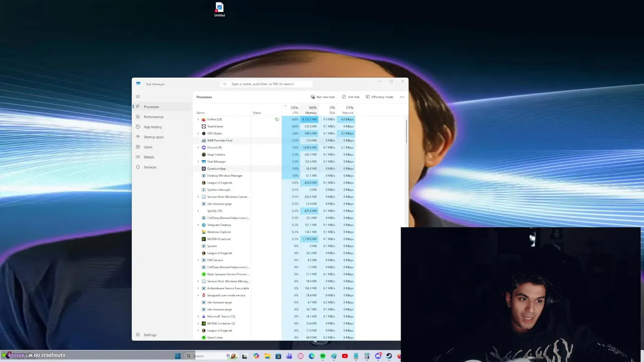Click the RazerCortex process icon
This screenshot has height=362, width=644.
pyautogui.click(x=204, y=337)
